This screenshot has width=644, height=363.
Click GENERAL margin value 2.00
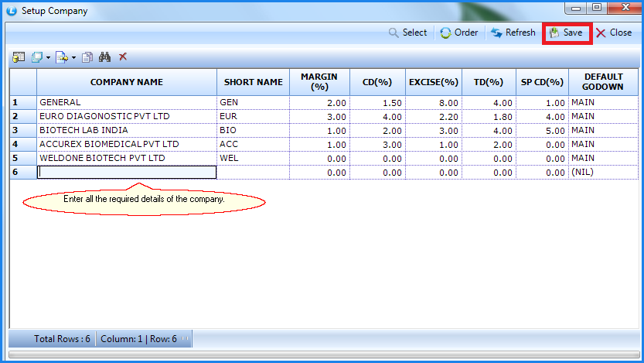319,103
